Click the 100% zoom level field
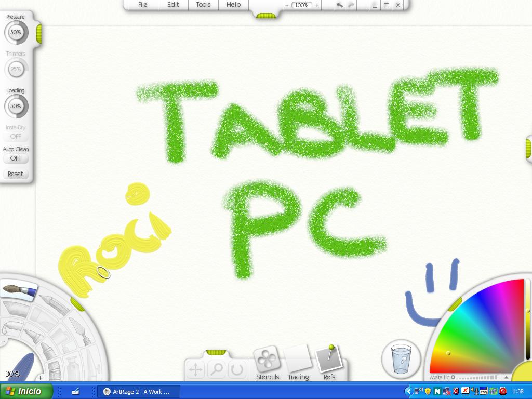The image size is (532, 399). click(301, 5)
